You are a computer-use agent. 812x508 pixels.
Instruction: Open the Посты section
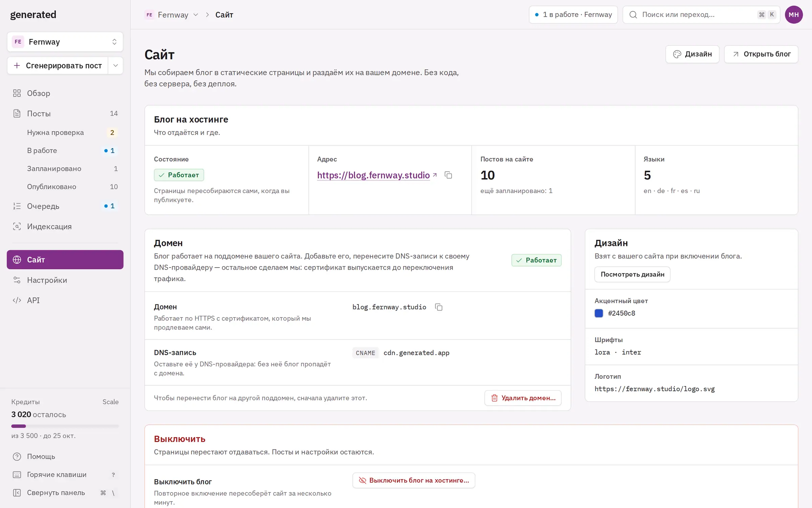coord(65,113)
